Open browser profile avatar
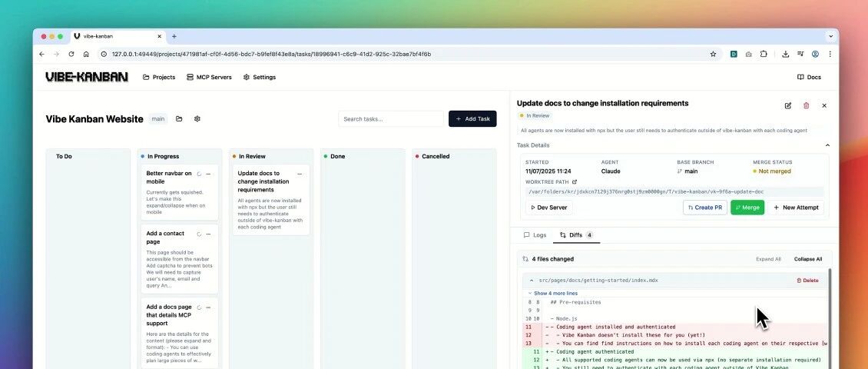The height and width of the screenshot is (369, 868). (815, 55)
